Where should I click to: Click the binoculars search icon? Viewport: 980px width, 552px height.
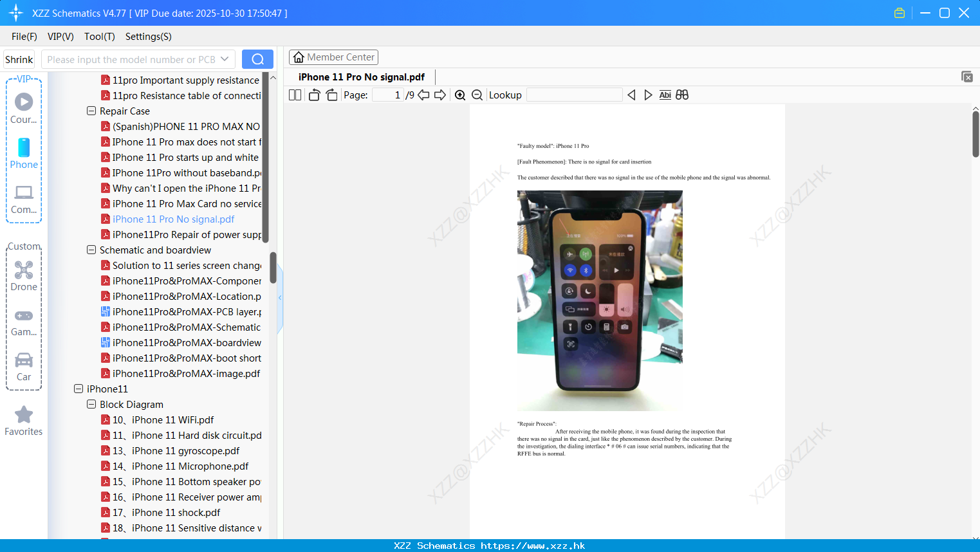[682, 95]
